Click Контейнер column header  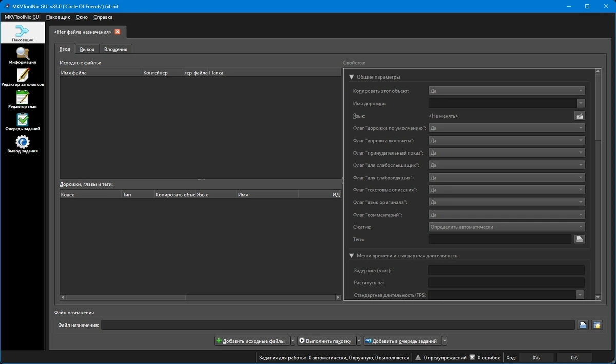pyautogui.click(x=162, y=73)
